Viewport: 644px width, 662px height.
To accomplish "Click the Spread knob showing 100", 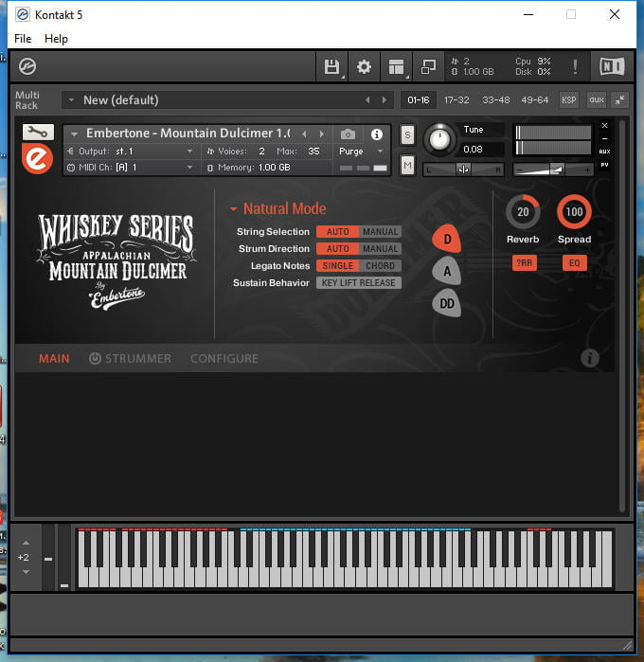I will point(574,211).
